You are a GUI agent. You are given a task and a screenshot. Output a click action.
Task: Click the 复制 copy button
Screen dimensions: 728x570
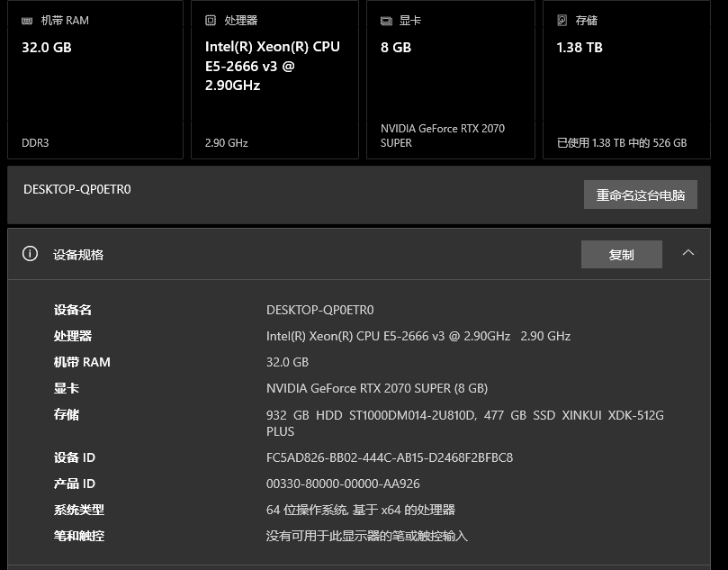(621, 254)
